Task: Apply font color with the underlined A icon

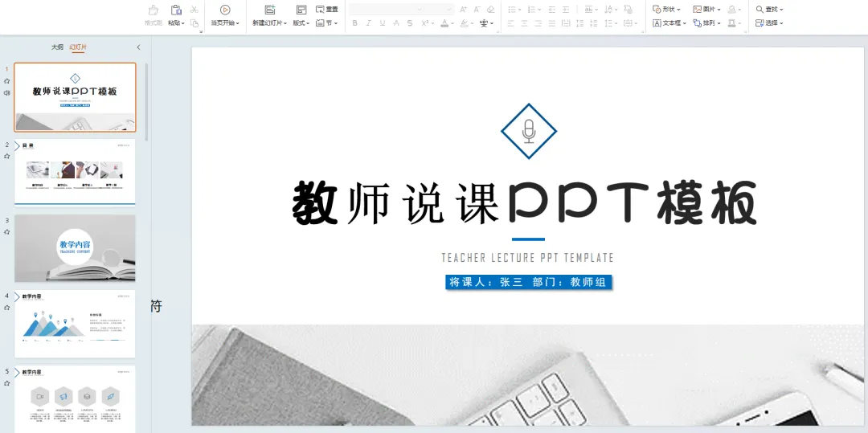Action: (x=444, y=23)
